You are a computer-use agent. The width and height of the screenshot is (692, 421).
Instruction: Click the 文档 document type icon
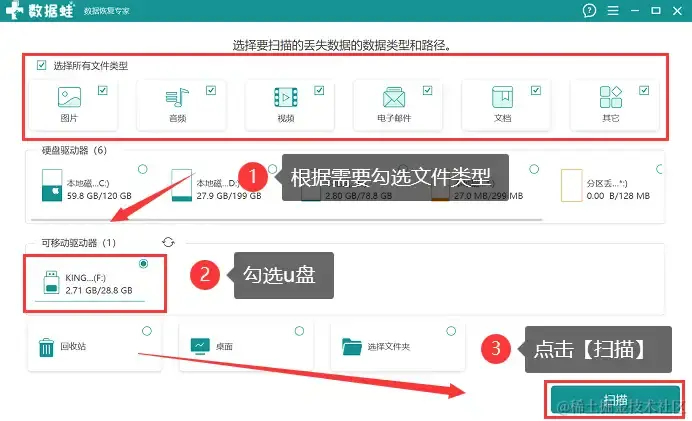[502, 98]
